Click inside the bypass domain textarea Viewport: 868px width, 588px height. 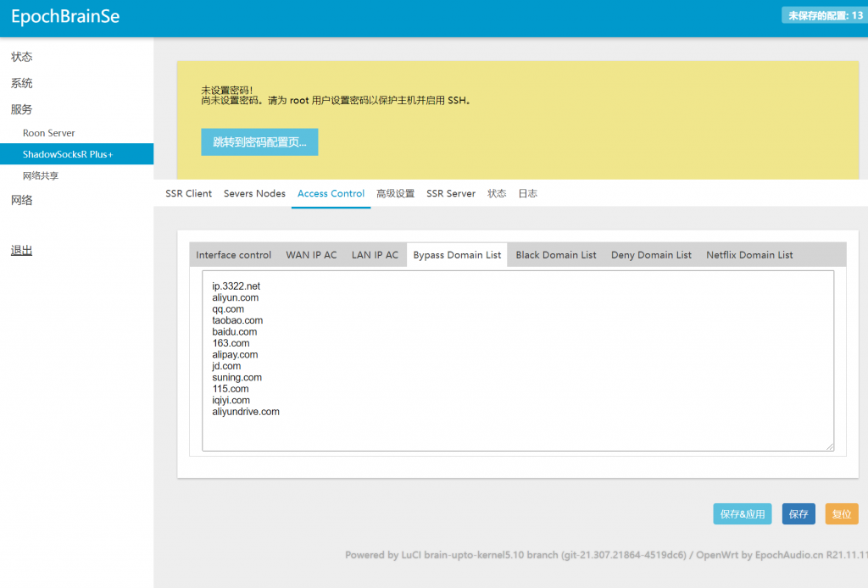[518, 361]
